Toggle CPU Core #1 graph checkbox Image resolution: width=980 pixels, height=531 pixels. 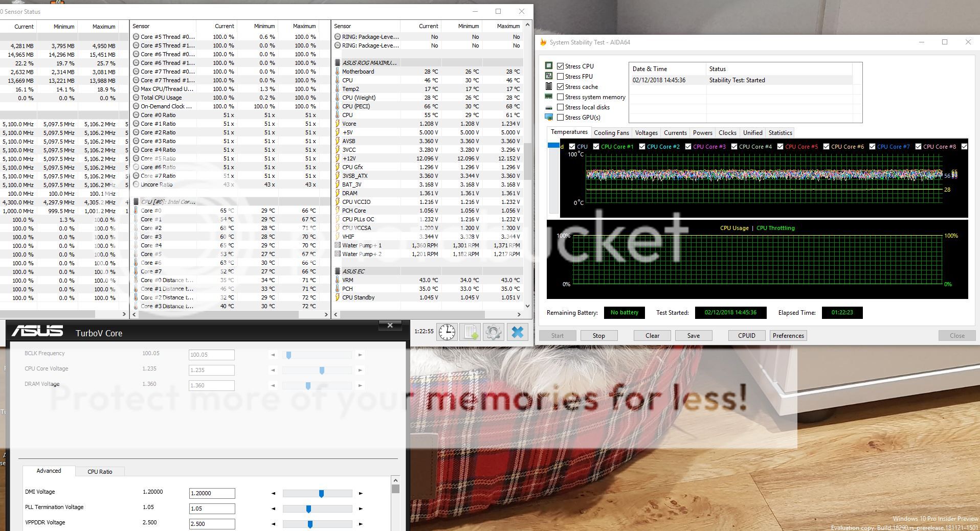click(x=596, y=147)
